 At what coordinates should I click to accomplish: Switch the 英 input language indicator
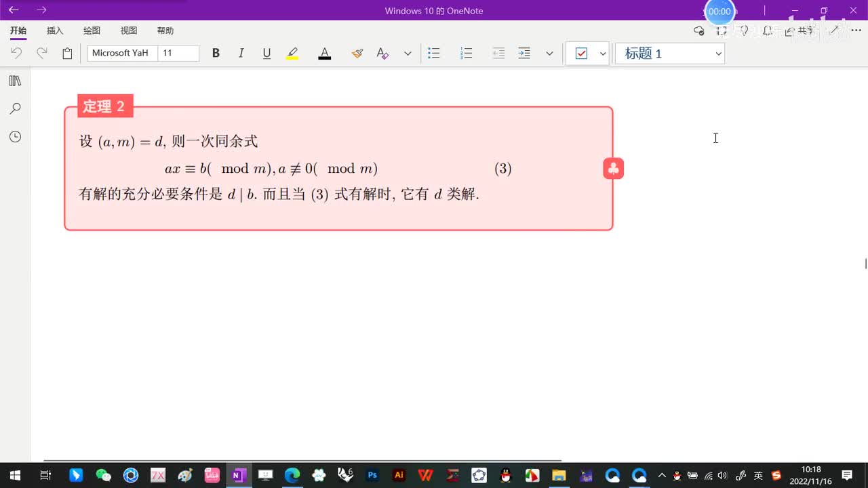pyautogui.click(x=758, y=476)
